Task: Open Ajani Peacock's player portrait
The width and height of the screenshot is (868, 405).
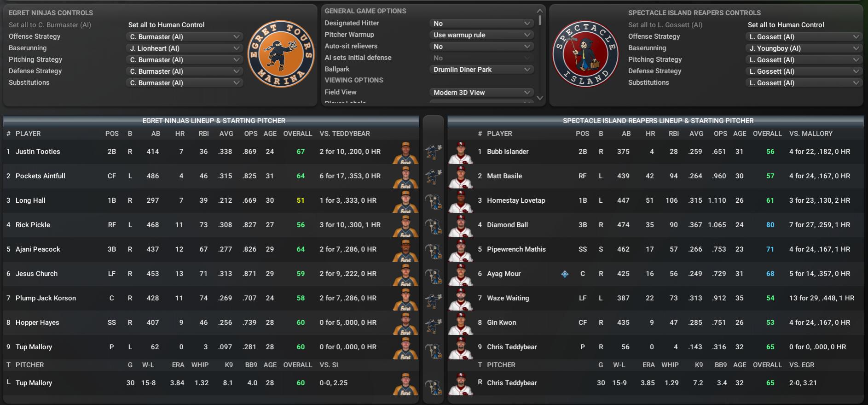Action: click(405, 250)
